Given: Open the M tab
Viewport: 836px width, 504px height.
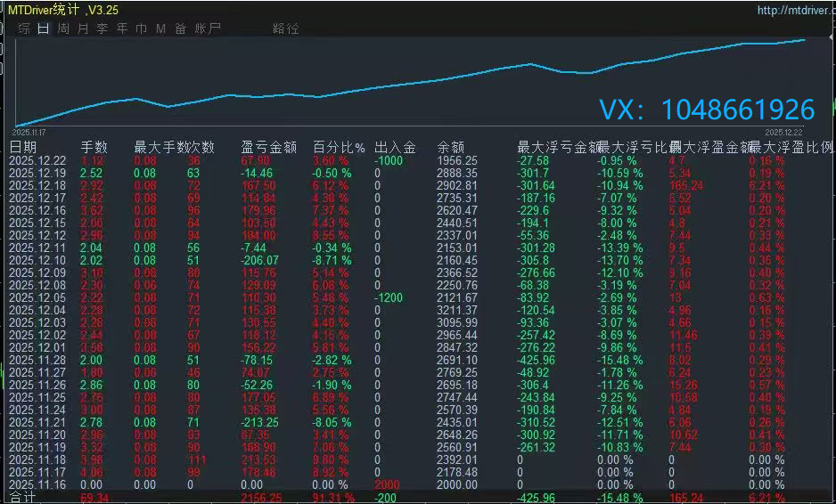Looking at the screenshot, I should tap(160, 28).
